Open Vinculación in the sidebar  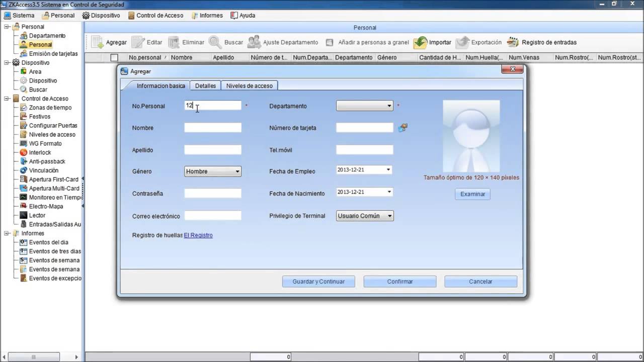[44, 170]
